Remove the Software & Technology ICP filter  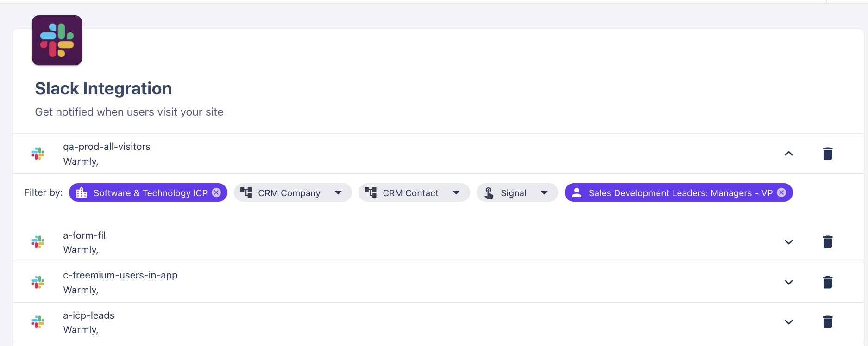pyautogui.click(x=216, y=192)
